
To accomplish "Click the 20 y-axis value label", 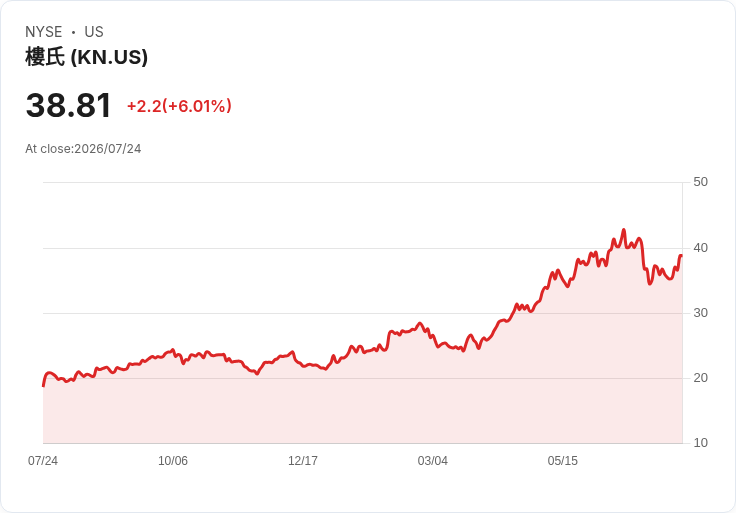I will coord(700,378).
